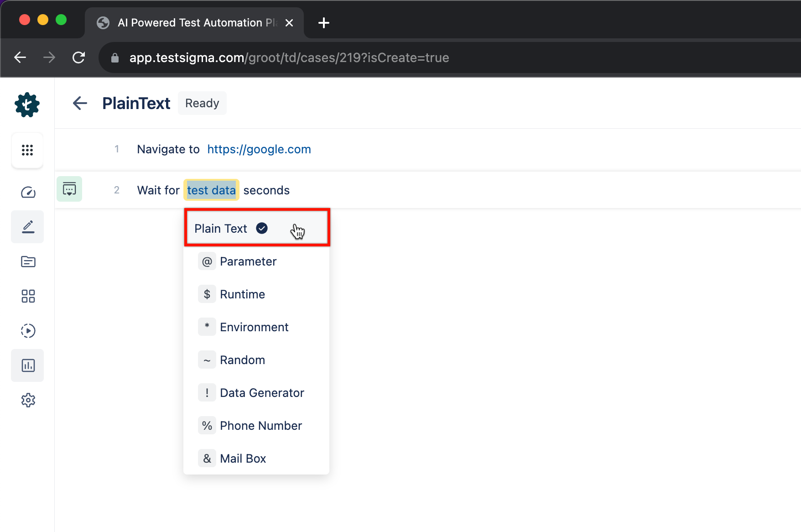Click the test data placeholder field
Viewport: 801px width, 532px height.
pyautogui.click(x=211, y=190)
